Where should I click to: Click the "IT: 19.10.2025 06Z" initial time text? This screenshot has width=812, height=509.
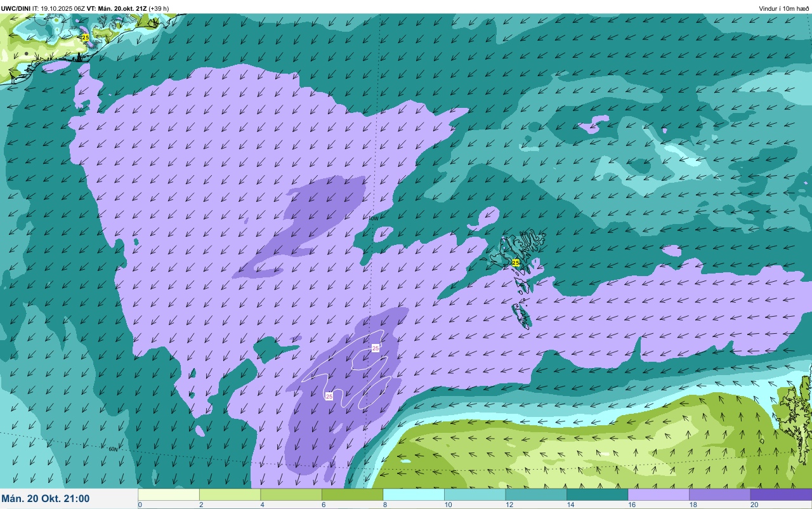pos(58,8)
